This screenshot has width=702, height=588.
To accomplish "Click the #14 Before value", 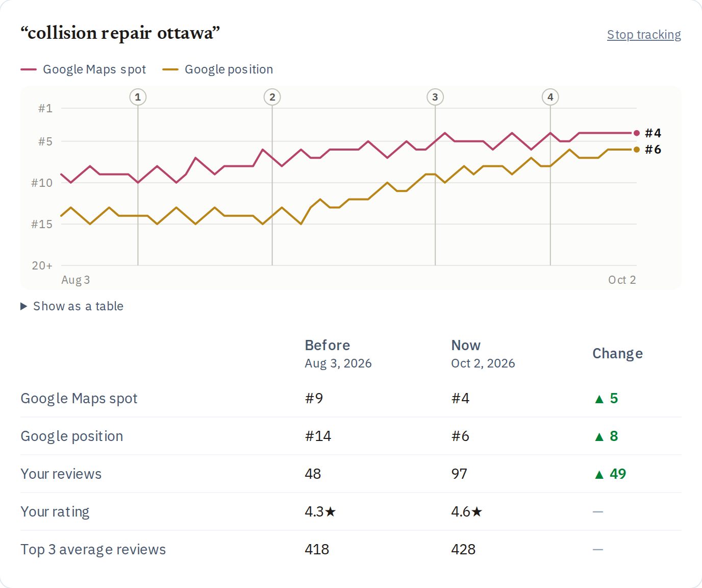I will pos(318,436).
